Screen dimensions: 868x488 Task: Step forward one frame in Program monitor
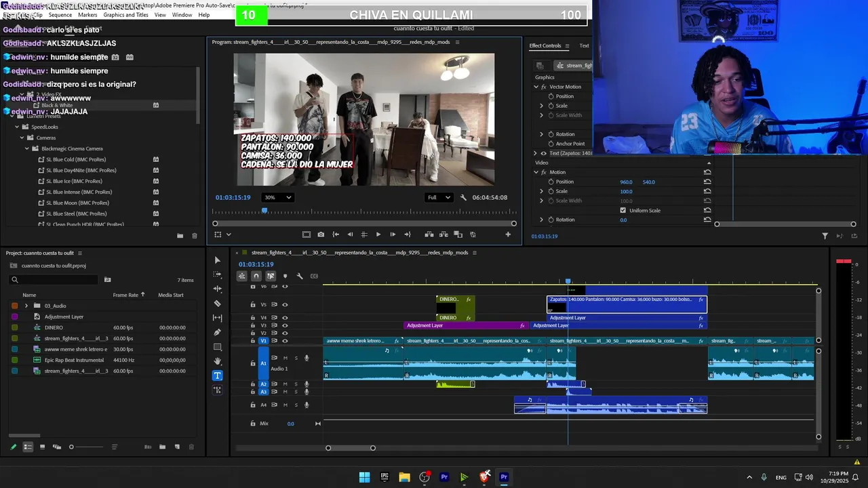[393, 235]
